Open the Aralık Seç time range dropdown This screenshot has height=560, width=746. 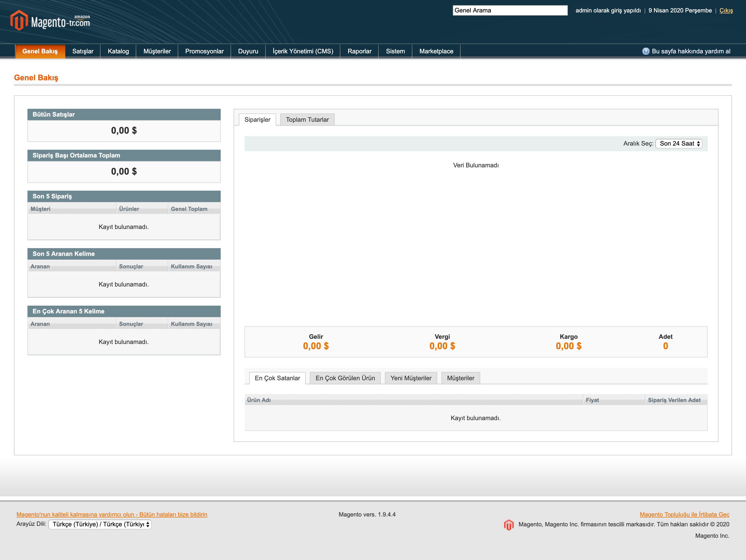679,143
